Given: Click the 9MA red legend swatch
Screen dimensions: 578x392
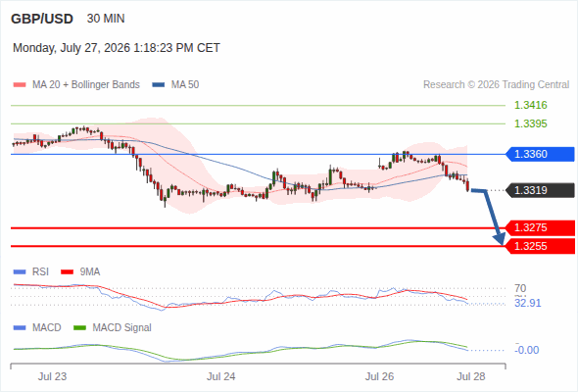Looking at the screenshot, I should pyautogui.click(x=67, y=272).
